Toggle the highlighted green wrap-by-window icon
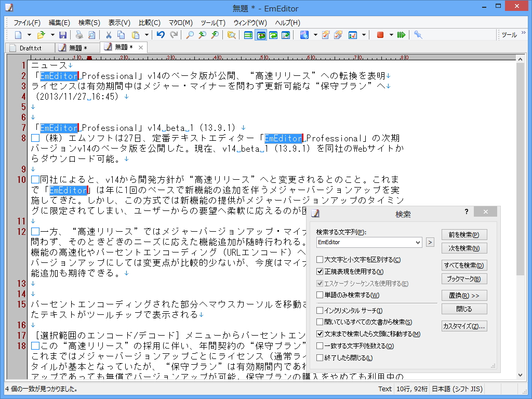 pyautogui.click(x=261, y=35)
